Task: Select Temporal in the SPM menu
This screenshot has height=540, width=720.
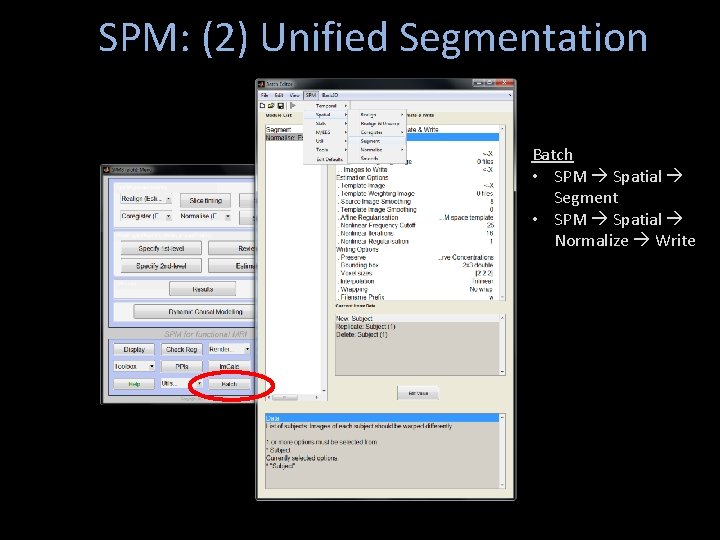Action: 326,106
